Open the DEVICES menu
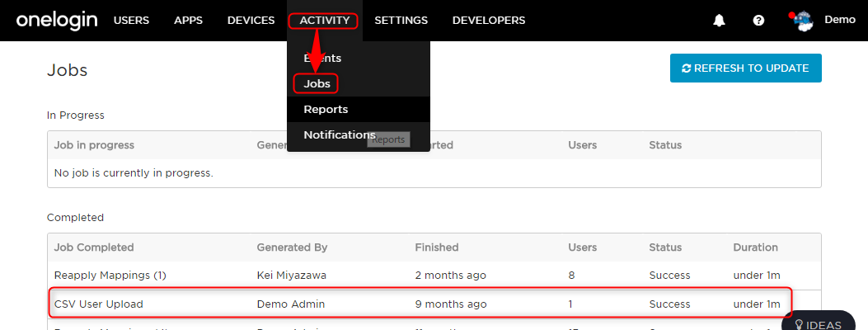 pos(251,21)
